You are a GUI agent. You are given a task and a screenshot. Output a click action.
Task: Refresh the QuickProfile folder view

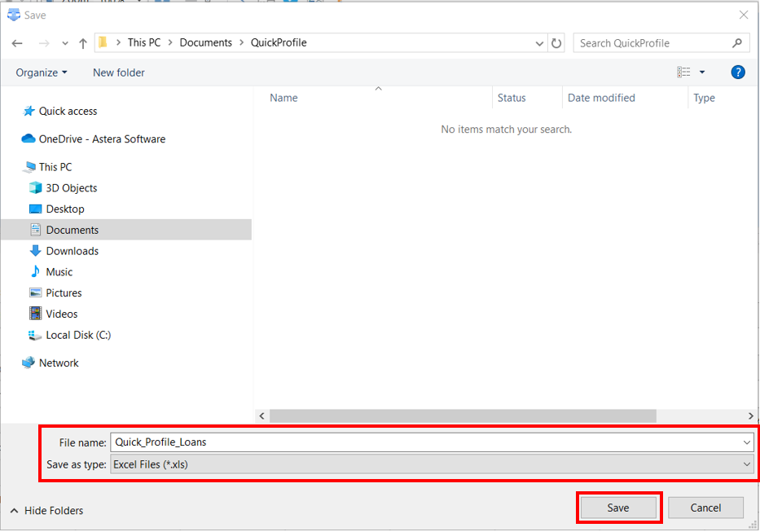click(556, 43)
